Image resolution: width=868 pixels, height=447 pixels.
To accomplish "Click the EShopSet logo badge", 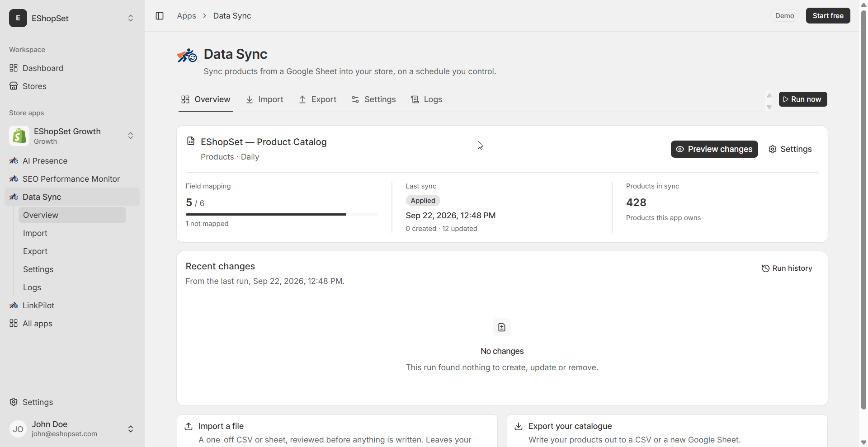I will click(18, 18).
